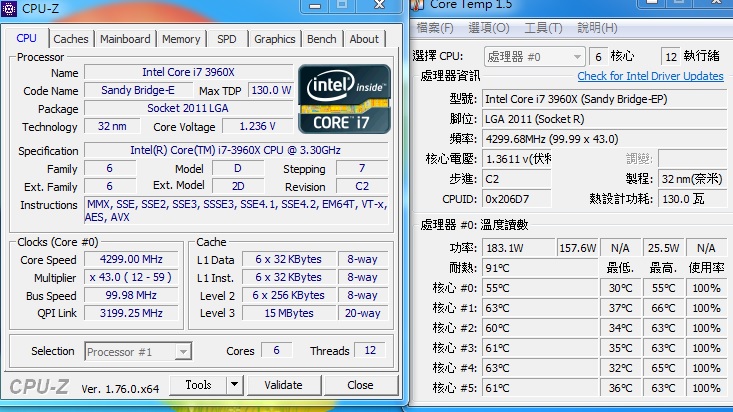Click the 功率 reading 183.1W
The width and height of the screenshot is (733, 412).
coord(519,248)
